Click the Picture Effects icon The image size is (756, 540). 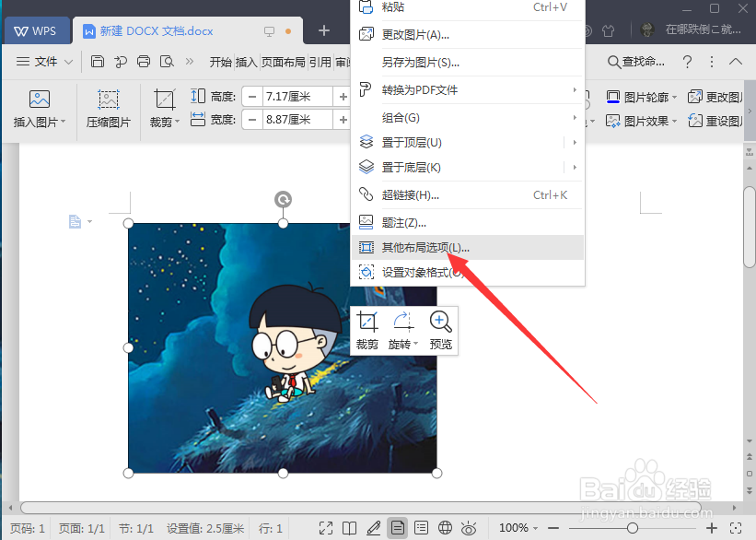point(612,121)
